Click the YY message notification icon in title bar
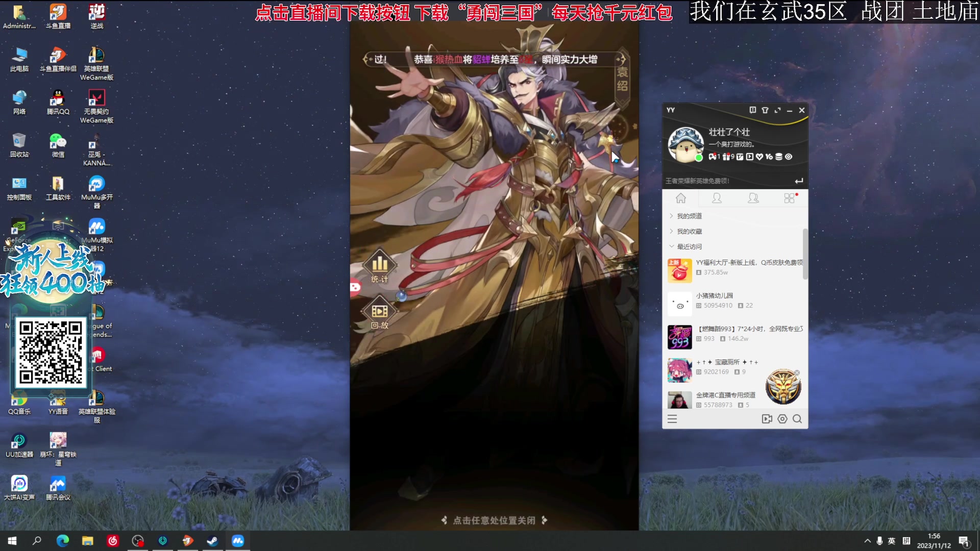This screenshot has height=551, width=980. click(x=753, y=110)
